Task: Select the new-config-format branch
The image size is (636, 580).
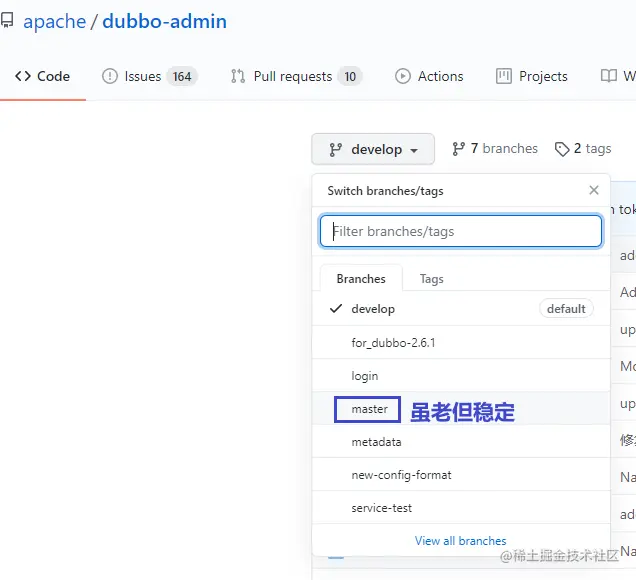Action: [461, 475]
